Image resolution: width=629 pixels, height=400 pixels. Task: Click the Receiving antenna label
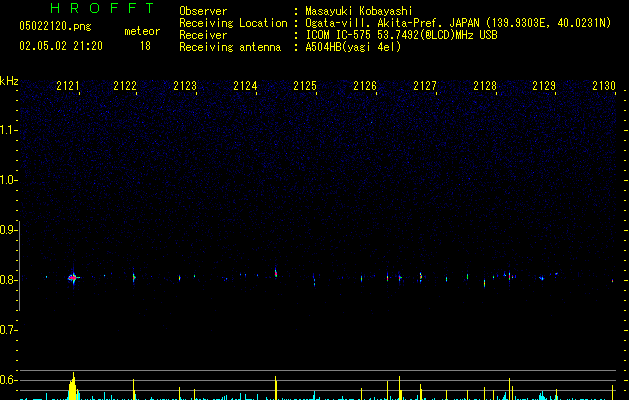pyautogui.click(x=230, y=47)
